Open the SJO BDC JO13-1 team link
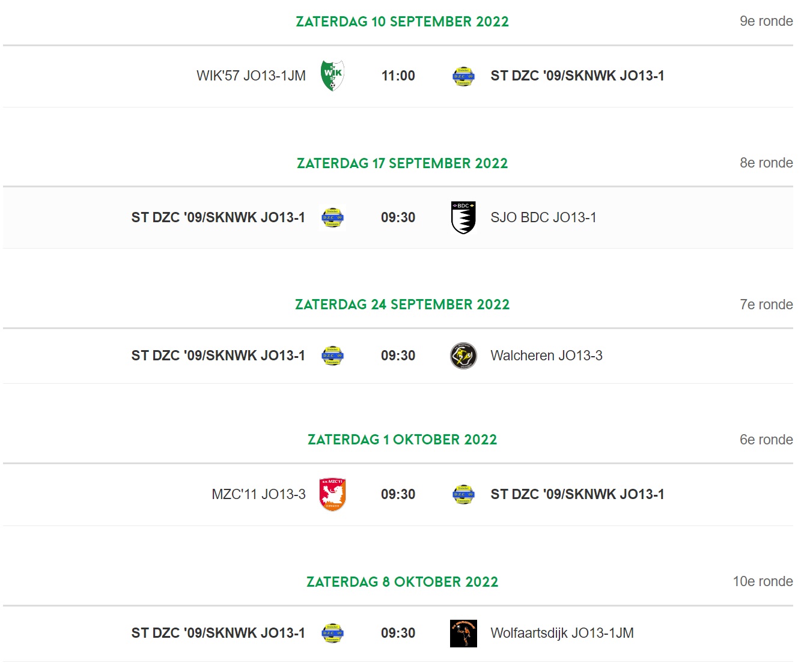The image size is (807, 672). coord(543,217)
